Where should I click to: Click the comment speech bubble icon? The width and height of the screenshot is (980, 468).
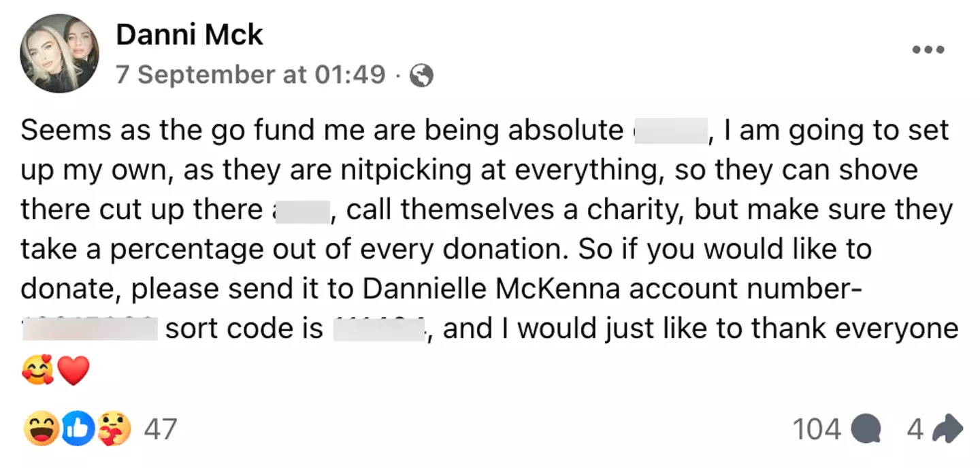tap(866, 429)
